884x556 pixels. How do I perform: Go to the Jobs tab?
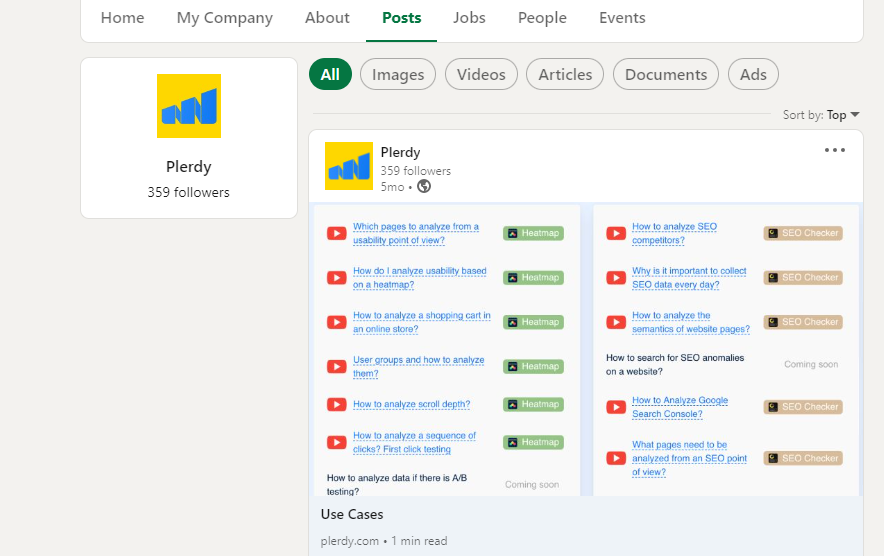[469, 18]
